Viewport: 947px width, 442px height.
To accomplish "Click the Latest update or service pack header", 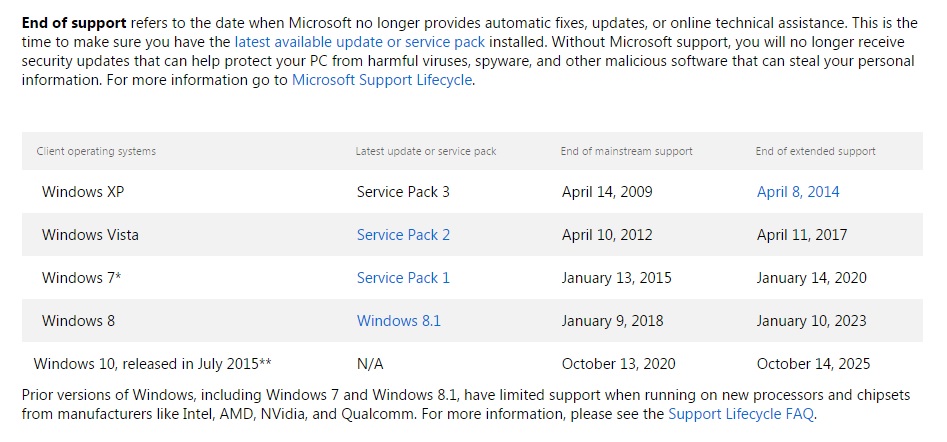I will (426, 151).
